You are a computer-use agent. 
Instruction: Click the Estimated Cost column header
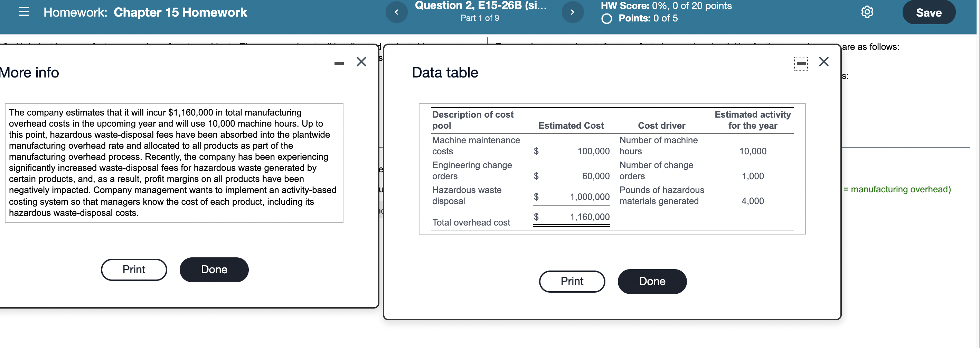[571, 126]
